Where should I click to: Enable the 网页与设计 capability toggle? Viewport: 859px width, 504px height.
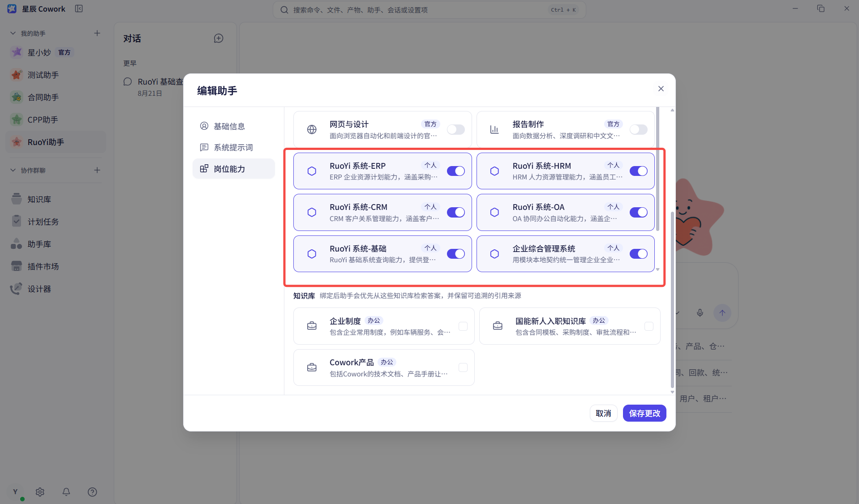tap(456, 130)
